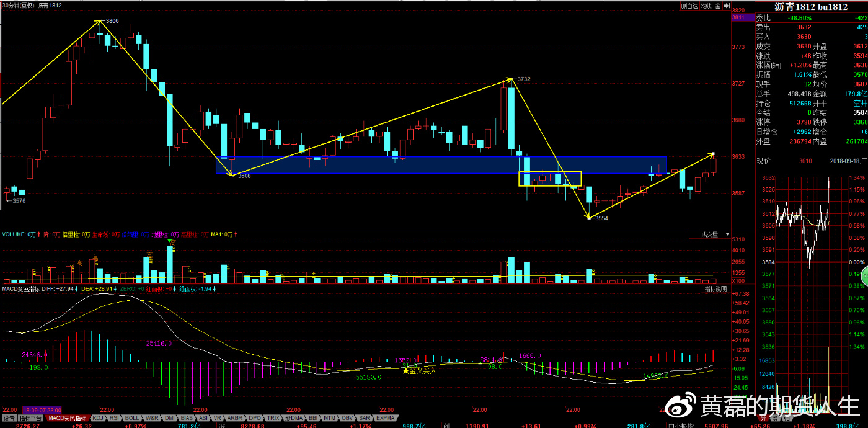Switch to the EXPMA indicator tab
This screenshot has height=428, width=868.
[385, 418]
